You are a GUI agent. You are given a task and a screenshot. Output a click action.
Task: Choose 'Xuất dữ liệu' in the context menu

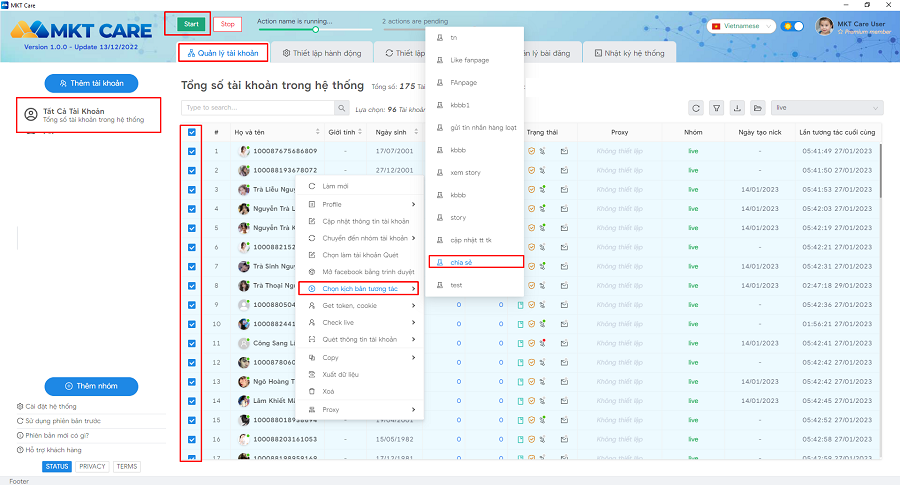[340, 374]
